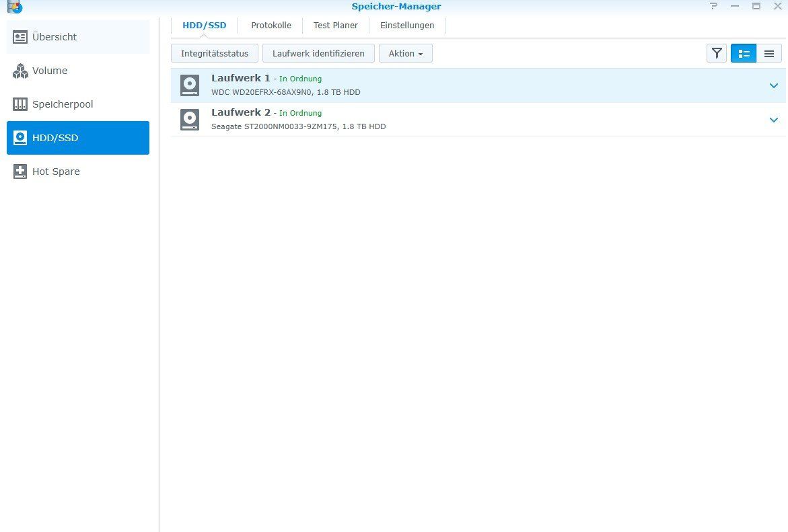This screenshot has height=532, width=788.
Task: Select HDD/SSD sidebar entry
Action: (x=78, y=138)
